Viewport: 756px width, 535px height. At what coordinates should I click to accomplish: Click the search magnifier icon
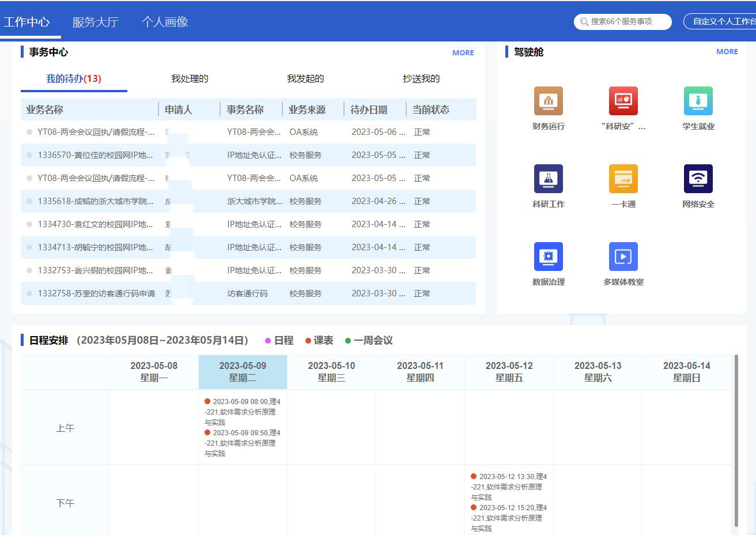pos(584,22)
